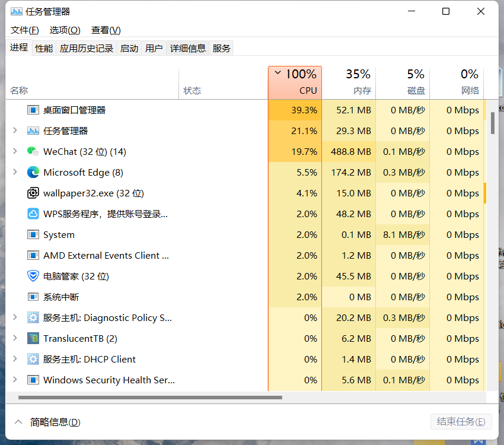Expand the TranslucentTB (2) process group
The width and height of the screenshot is (504, 445).
pos(15,338)
